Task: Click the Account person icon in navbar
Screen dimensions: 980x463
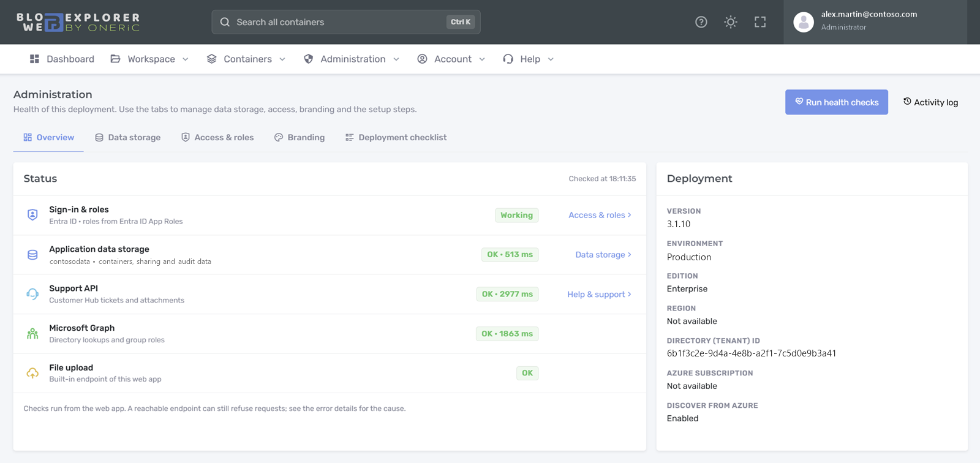Action: [422, 59]
